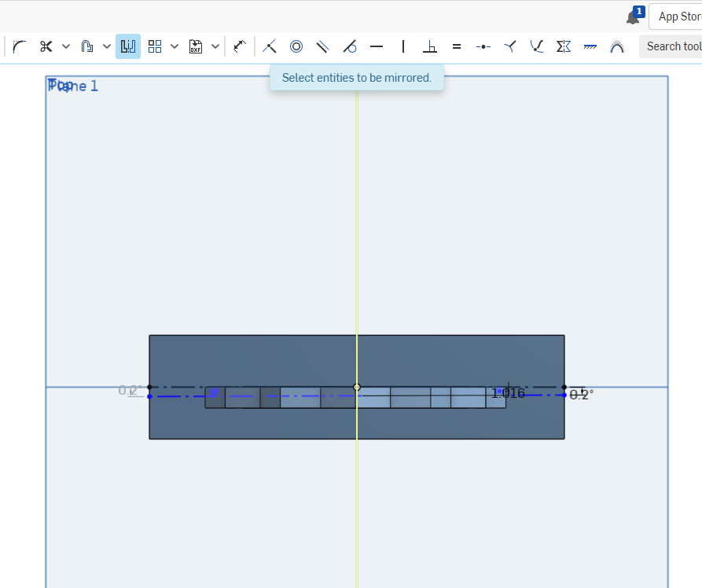
Task: Apply the Normal constraint
Action: coord(510,46)
